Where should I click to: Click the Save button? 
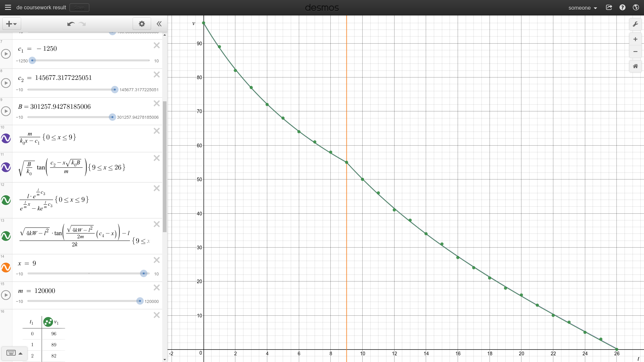[x=79, y=7]
